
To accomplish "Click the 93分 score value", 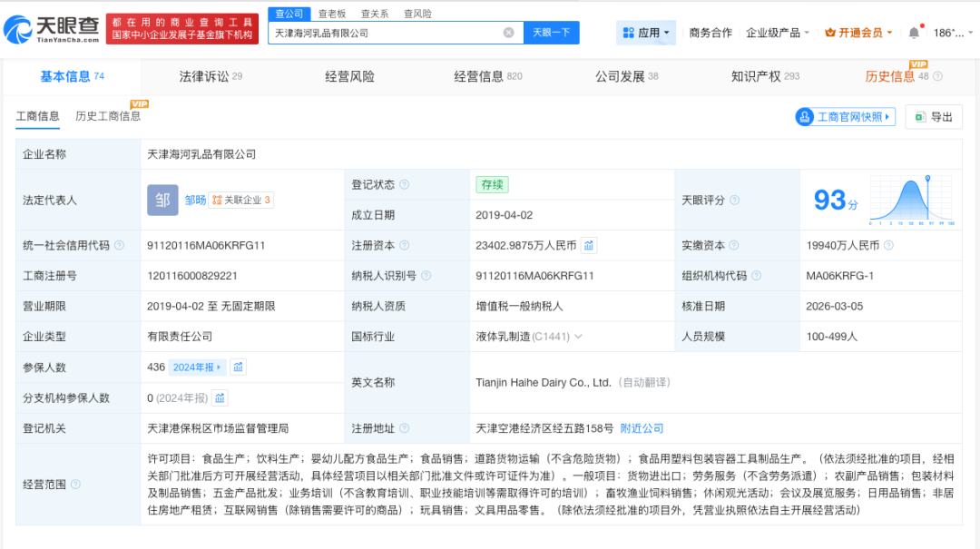I will point(836,201).
